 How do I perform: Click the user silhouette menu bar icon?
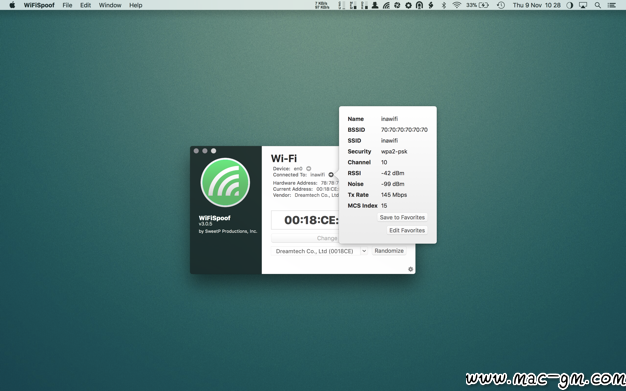pyautogui.click(x=375, y=5)
